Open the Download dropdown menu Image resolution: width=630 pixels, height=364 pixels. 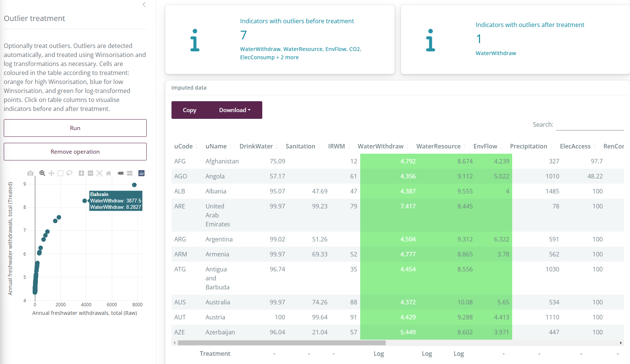pyautogui.click(x=235, y=110)
